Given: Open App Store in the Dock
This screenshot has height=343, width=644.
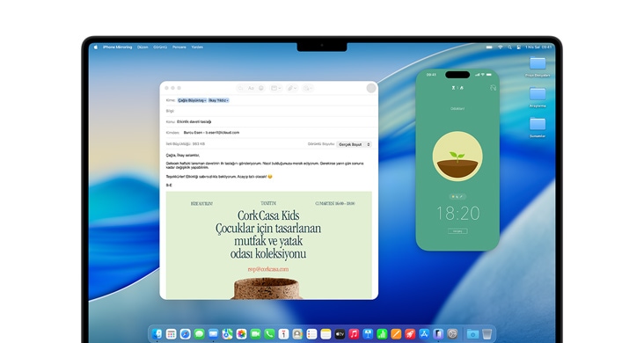Looking at the screenshot, I should [x=424, y=334].
